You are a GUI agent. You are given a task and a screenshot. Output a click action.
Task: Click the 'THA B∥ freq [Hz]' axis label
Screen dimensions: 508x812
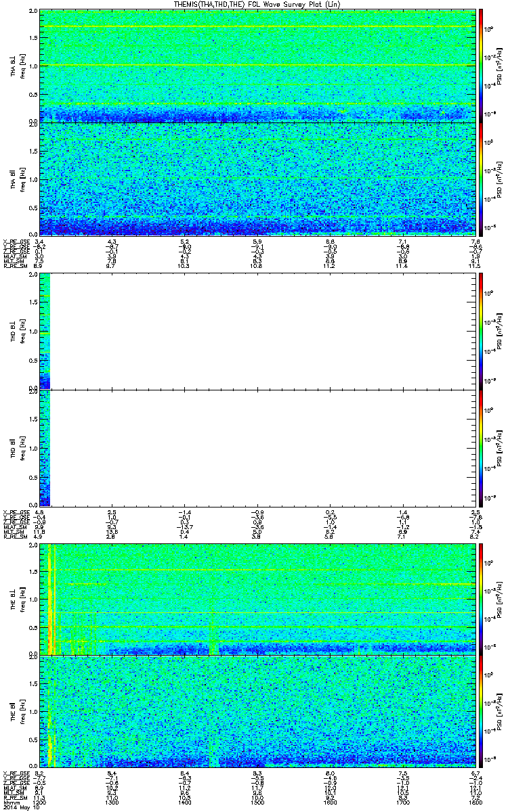pyautogui.click(x=18, y=179)
